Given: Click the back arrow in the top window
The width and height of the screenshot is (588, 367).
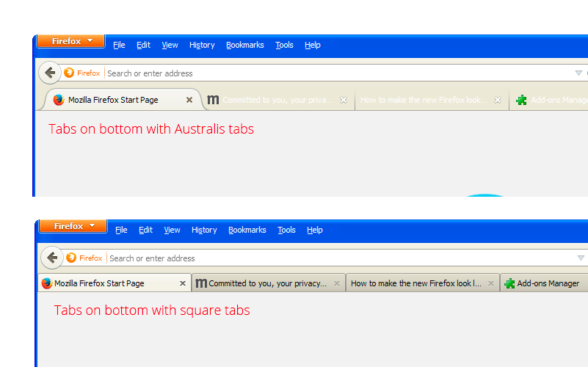Looking at the screenshot, I should point(50,73).
